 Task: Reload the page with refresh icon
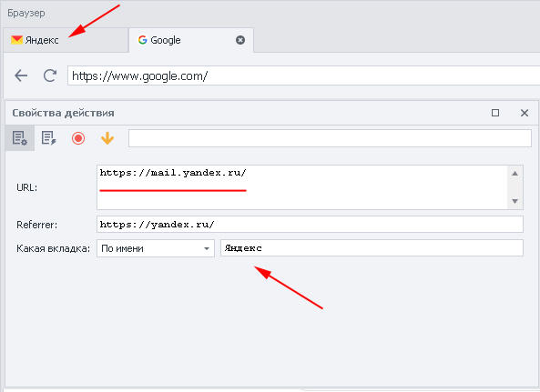pos(50,75)
